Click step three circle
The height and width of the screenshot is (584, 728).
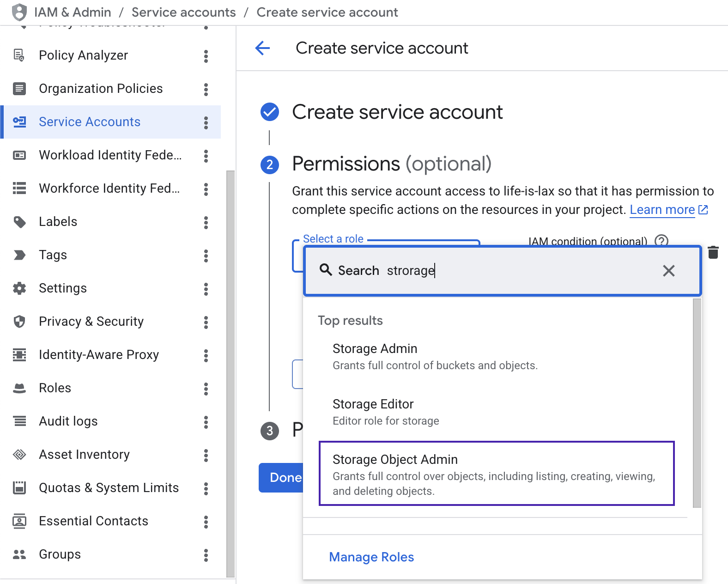click(270, 431)
